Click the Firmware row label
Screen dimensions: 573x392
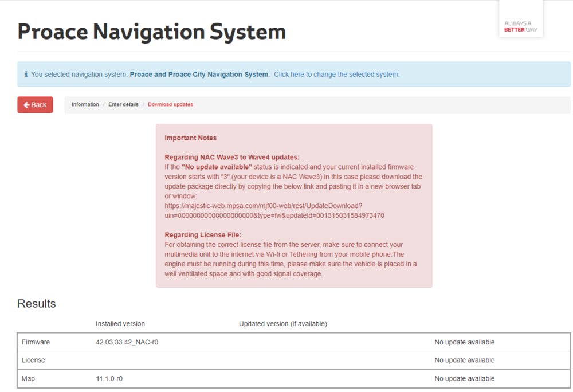36,342
